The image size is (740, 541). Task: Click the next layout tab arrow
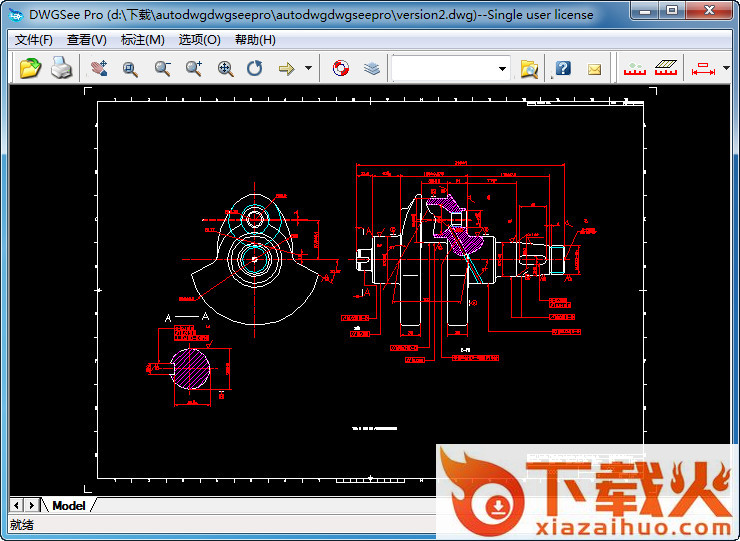coord(32,505)
